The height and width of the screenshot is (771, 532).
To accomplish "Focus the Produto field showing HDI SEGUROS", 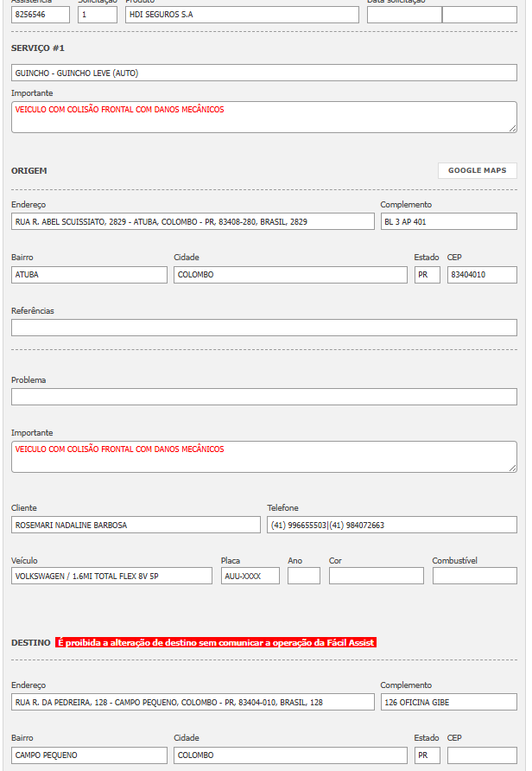I will click(x=242, y=15).
